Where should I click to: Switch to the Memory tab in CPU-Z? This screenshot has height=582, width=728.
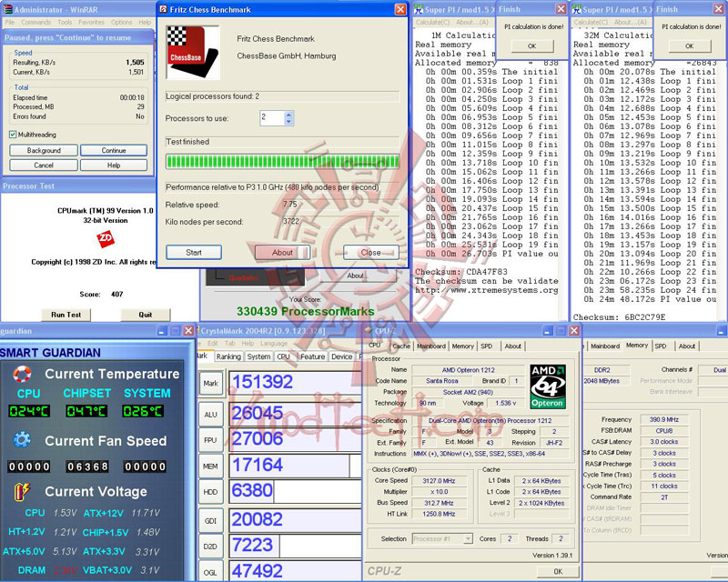click(x=463, y=346)
